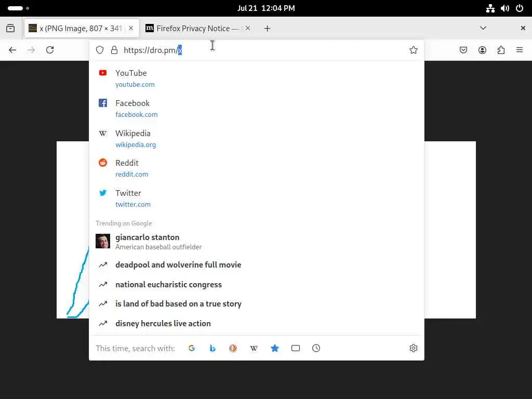Screen dimensions: 532x399
Task: Search open tabs icon
Action: point(296,348)
